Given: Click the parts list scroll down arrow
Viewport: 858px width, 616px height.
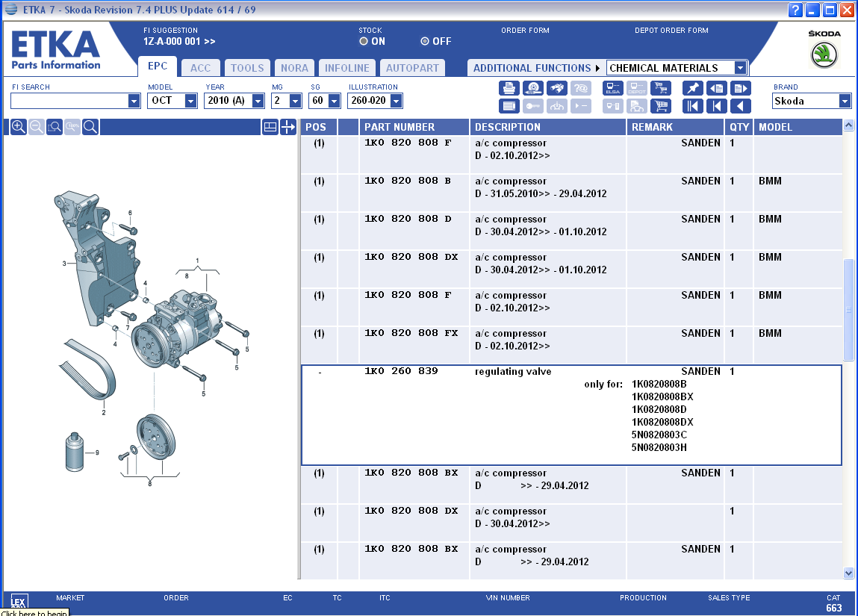Looking at the screenshot, I should click(849, 573).
